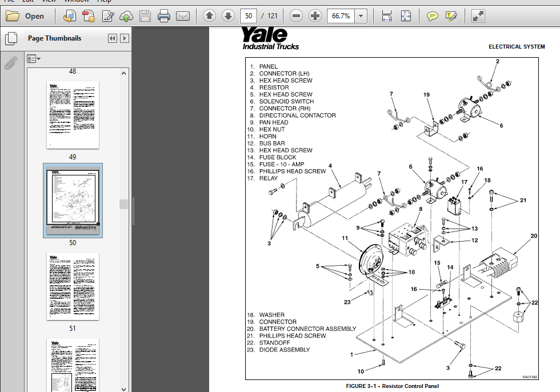Click the Open text button
The image size is (560, 392).
(x=34, y=16)
